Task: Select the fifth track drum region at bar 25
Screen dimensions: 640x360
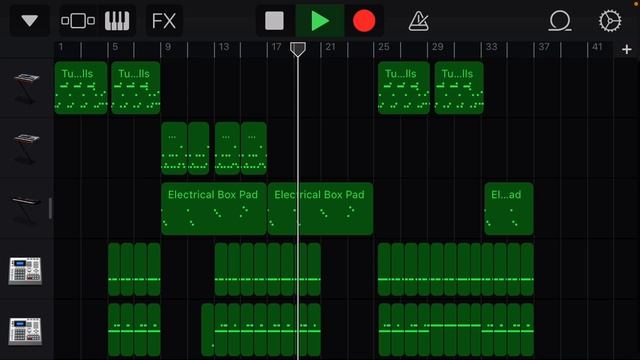Action: click(384, 330)
